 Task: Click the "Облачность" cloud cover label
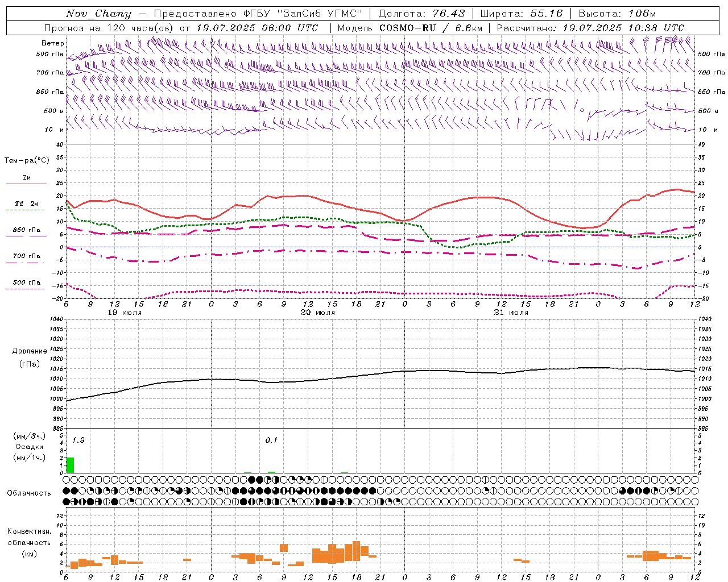[x=29, y=493]
